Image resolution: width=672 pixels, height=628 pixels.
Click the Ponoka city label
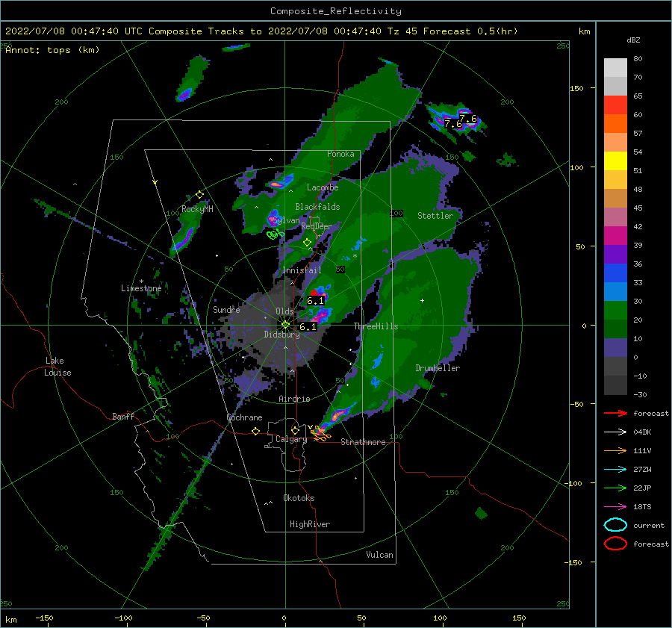(x=340, y=154)
